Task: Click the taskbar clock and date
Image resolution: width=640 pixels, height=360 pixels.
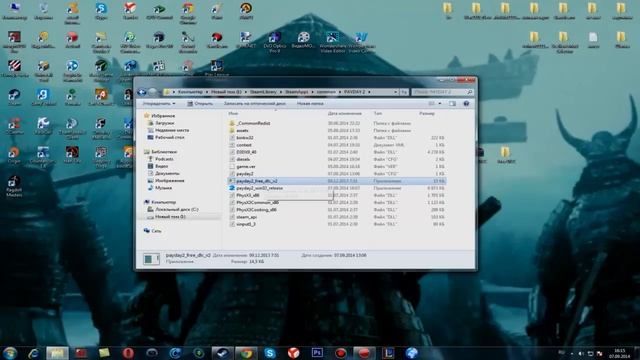Action: coord(619,353)
